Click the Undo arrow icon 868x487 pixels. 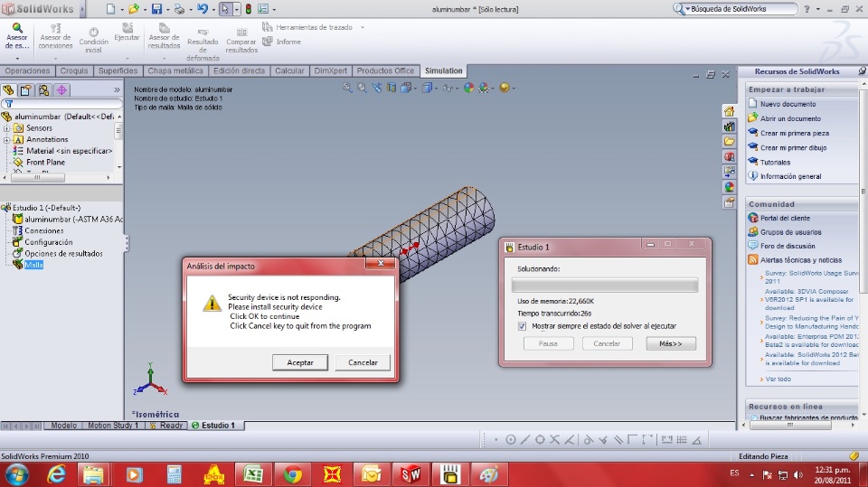tap(203, 9)
